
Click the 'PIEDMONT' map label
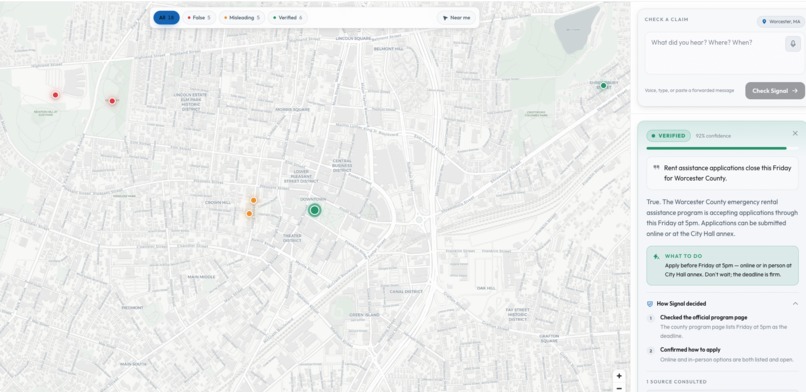point(132,308)
